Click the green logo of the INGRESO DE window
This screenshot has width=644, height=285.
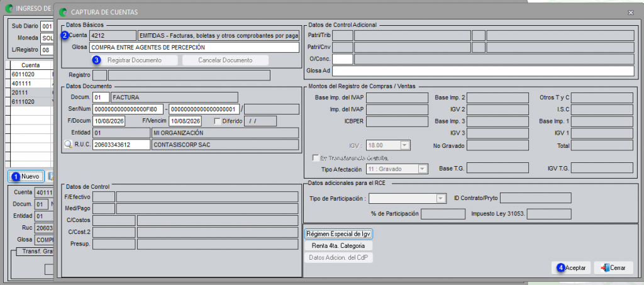point(9,8)
